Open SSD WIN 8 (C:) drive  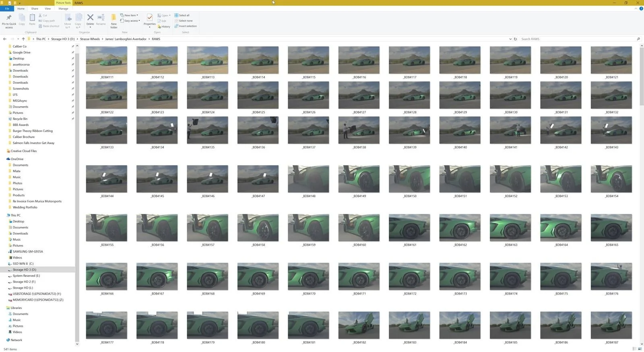[x=23, y=263]
